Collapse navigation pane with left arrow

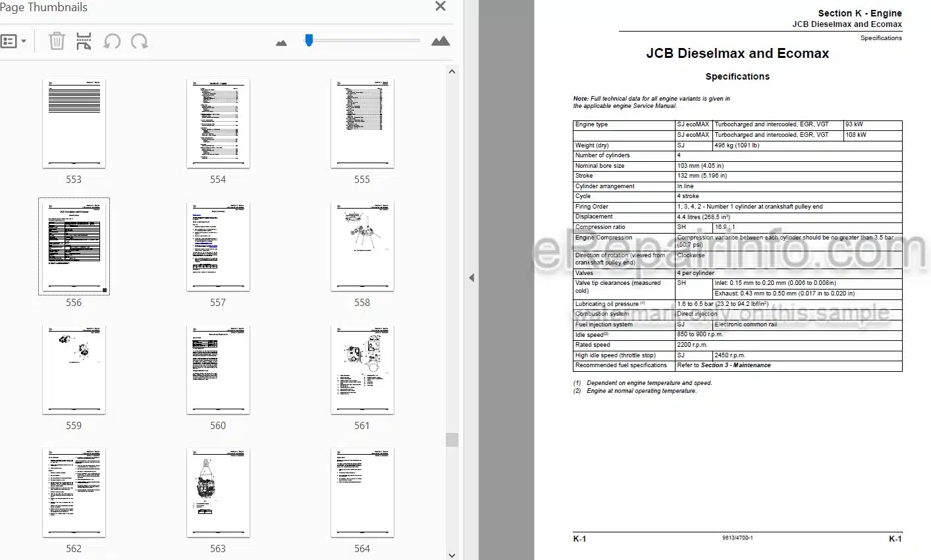471,278
